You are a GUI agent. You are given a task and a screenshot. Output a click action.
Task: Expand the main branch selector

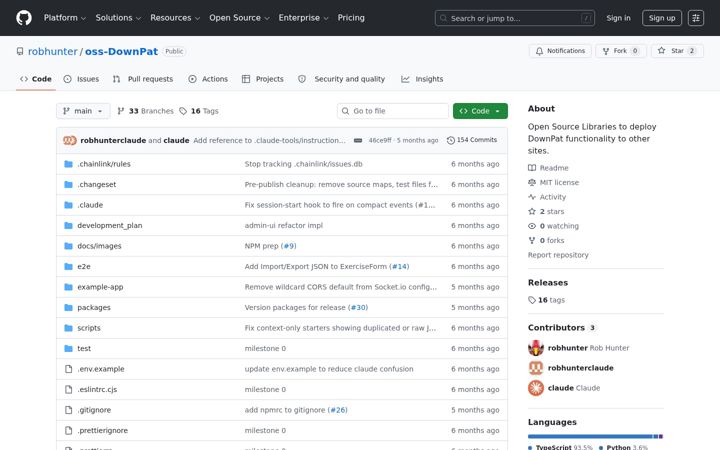coord(83,111)
